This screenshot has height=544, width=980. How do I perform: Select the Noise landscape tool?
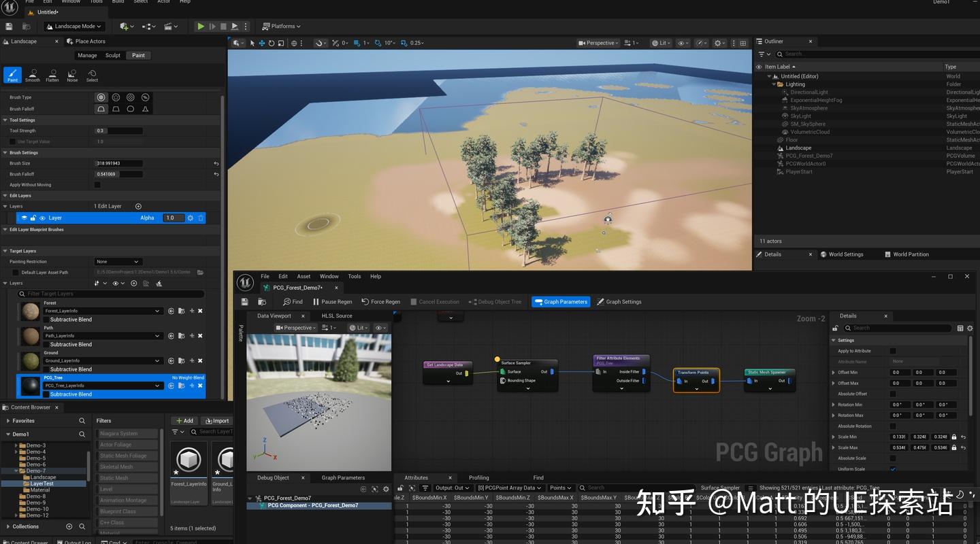click(x=72, y=75)
